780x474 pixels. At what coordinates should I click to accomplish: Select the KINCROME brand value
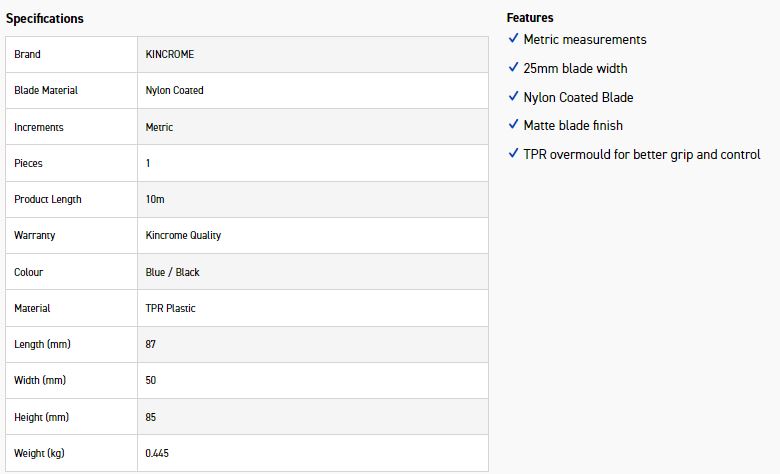pos(169,54)
